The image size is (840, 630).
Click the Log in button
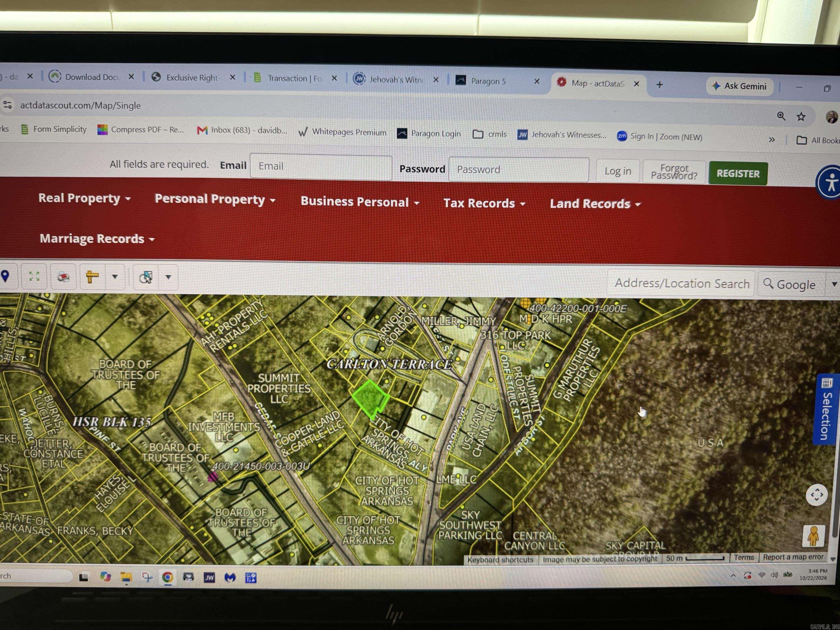point(617,171)
